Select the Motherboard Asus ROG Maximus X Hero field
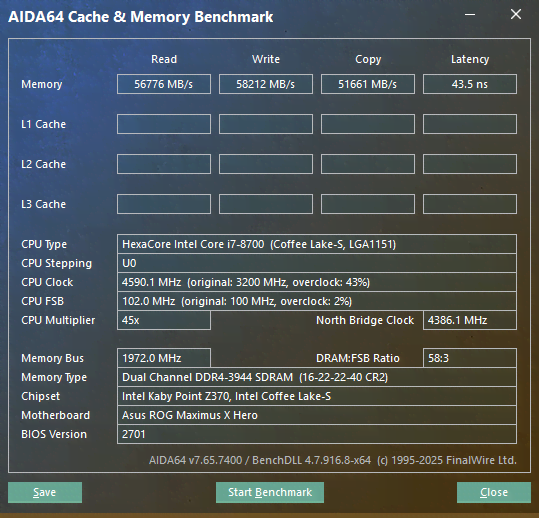 (317, 415)
